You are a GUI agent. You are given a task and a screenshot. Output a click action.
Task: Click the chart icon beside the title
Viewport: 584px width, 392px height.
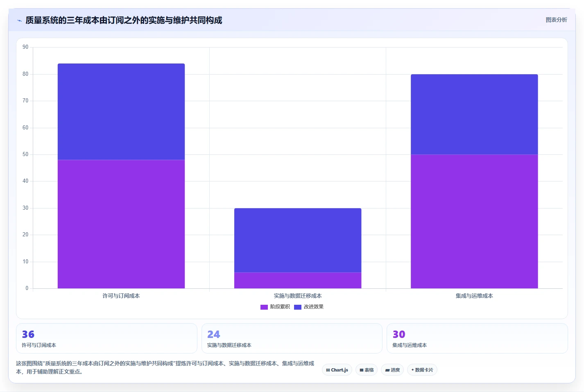tap(19, 20)
